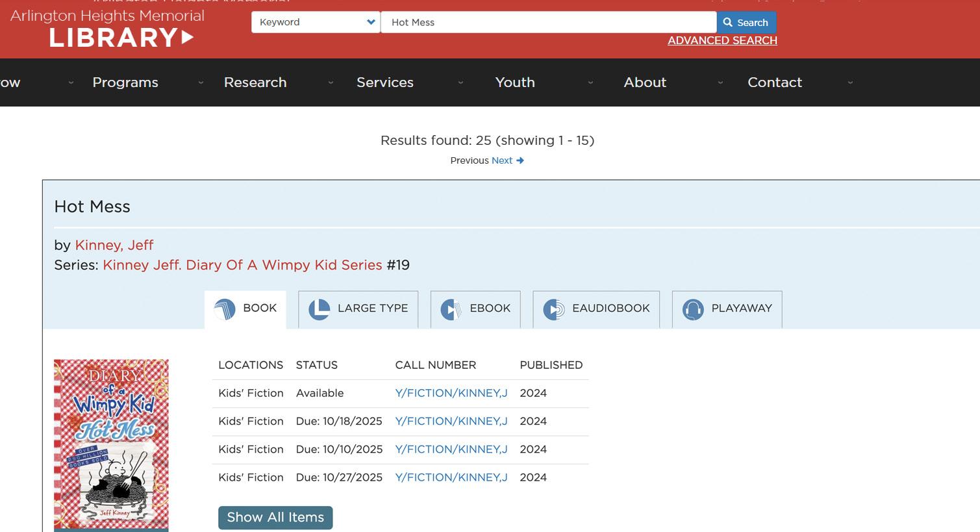Click the Available status text
980x532 pixels.
(x=320, y=393)
